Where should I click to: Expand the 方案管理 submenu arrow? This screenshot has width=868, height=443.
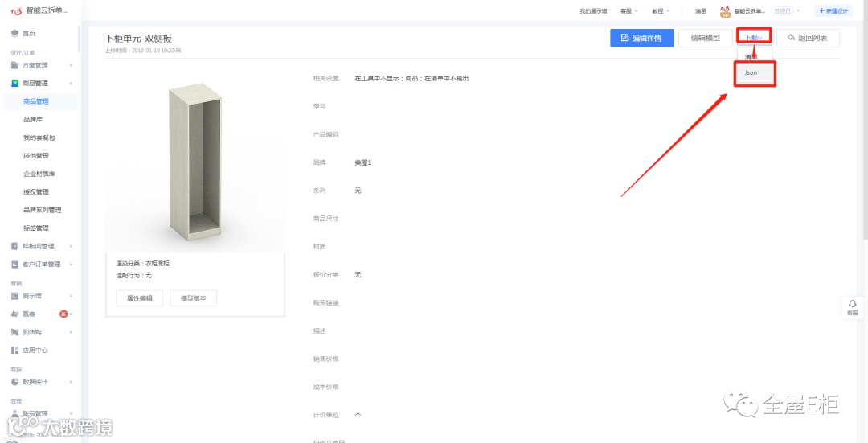tap(71, 65)
